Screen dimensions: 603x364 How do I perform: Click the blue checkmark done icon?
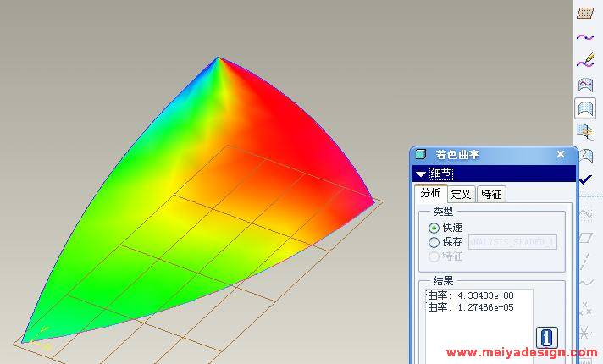tap(585, 179)
